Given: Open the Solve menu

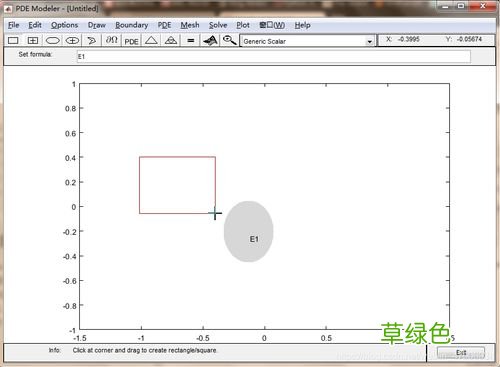Looking at the screenshot, I should pyautogui.click(x=218, y=25).
